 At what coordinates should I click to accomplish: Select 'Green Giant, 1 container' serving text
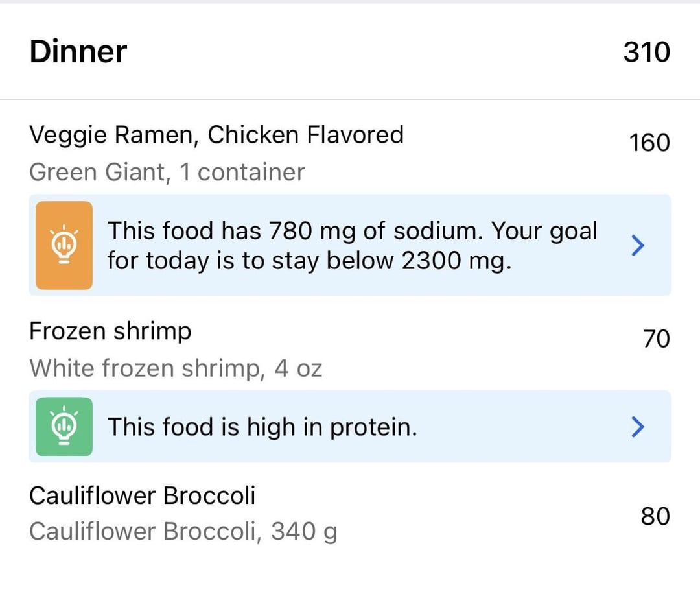(167, 172)
